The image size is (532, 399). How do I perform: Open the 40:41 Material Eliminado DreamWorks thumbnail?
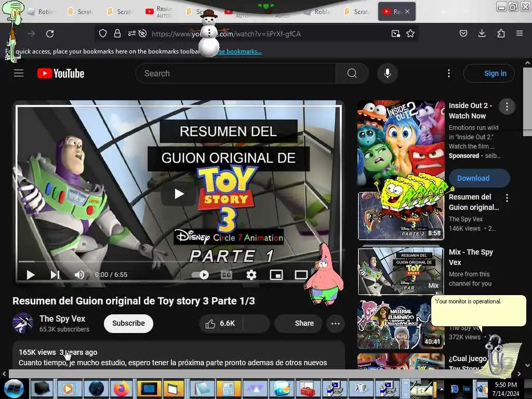pos(401,324)
